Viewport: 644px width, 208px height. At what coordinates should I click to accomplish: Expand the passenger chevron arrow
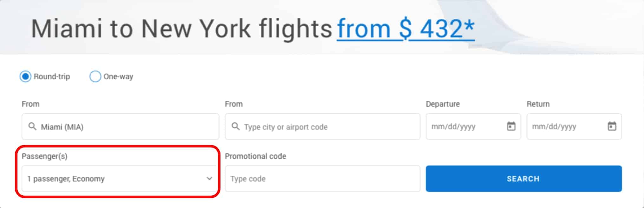click(x=209, y=179)
